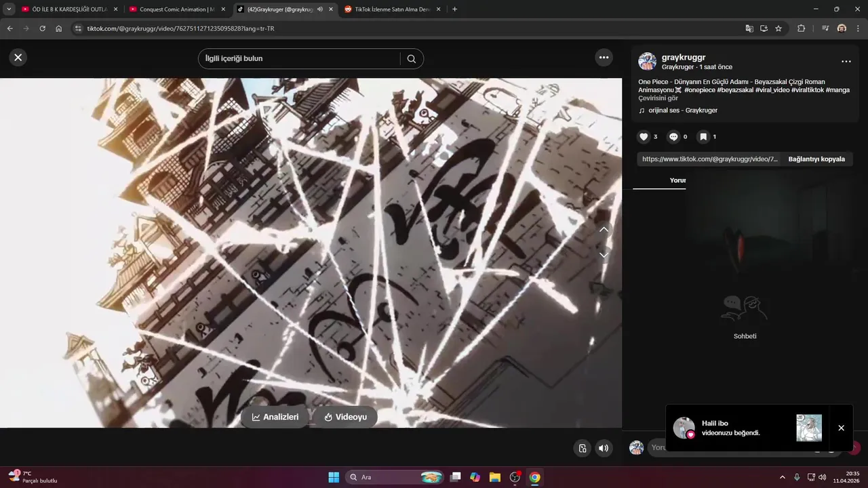Close the TikTok video viewer with X

click(18, 58)
